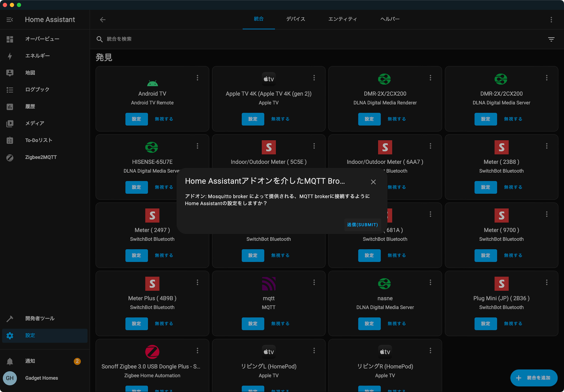The width and height of the screenshot is (564, 392).
Task: Click the notification count badge
Action: click(x=77, y=361)
